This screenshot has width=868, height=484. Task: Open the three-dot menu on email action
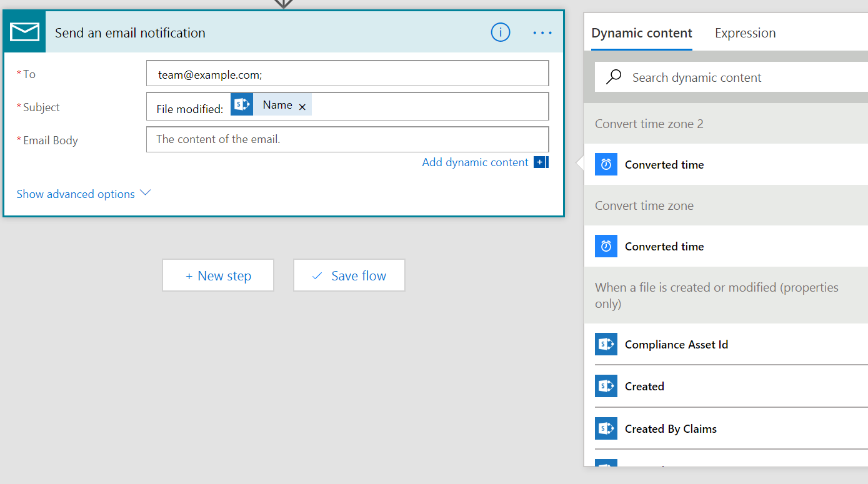click(542, 32)
